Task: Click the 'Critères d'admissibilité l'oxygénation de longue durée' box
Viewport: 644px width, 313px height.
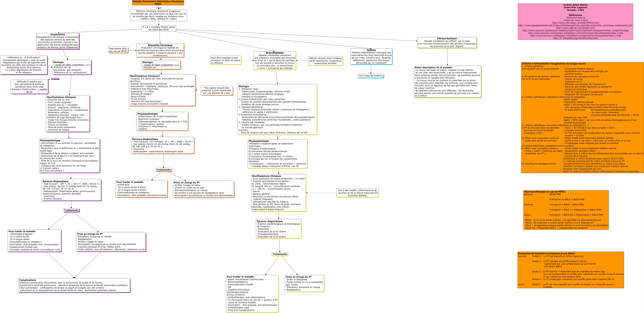Action: 582,118
